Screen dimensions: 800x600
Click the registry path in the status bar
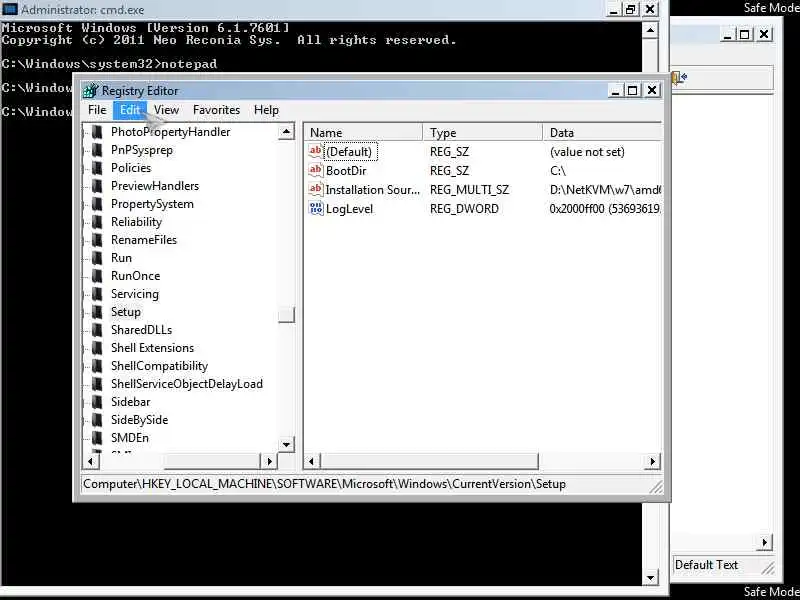point(324,484)
